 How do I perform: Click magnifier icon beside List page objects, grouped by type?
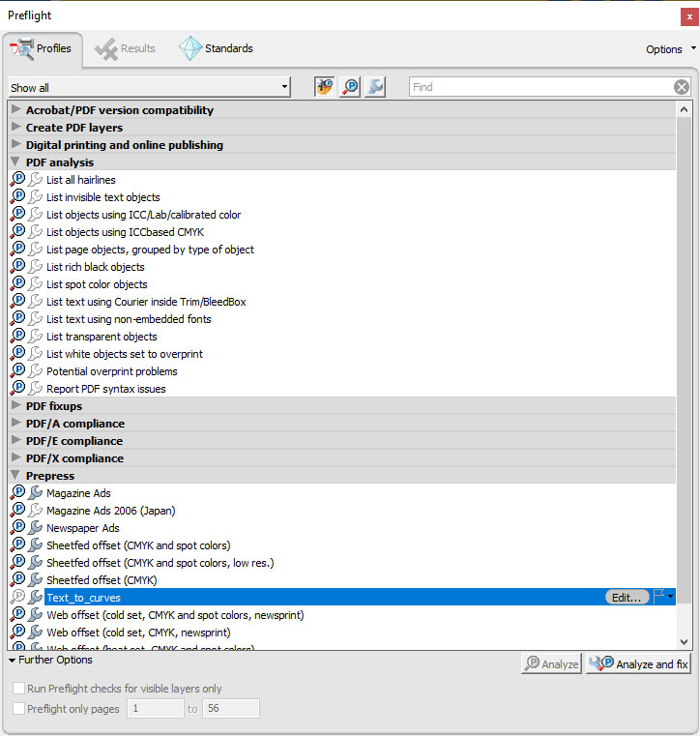[x=17, y=250]
